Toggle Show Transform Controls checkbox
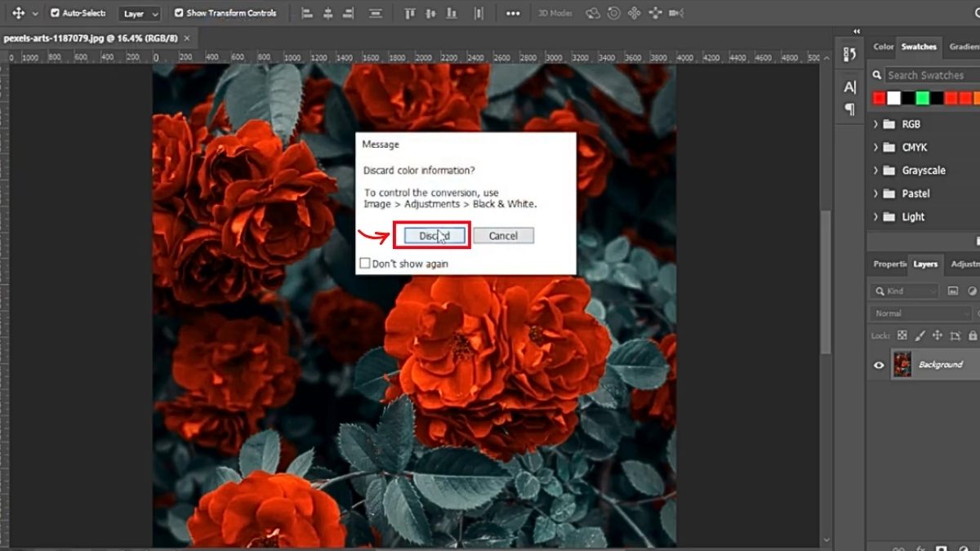 tap(179, 13)
